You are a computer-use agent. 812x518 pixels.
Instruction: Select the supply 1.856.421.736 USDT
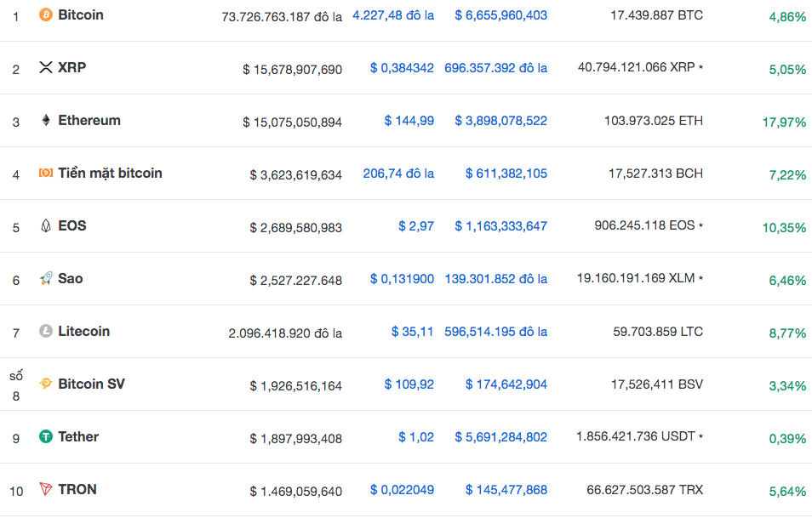click(x=636, y=436)
